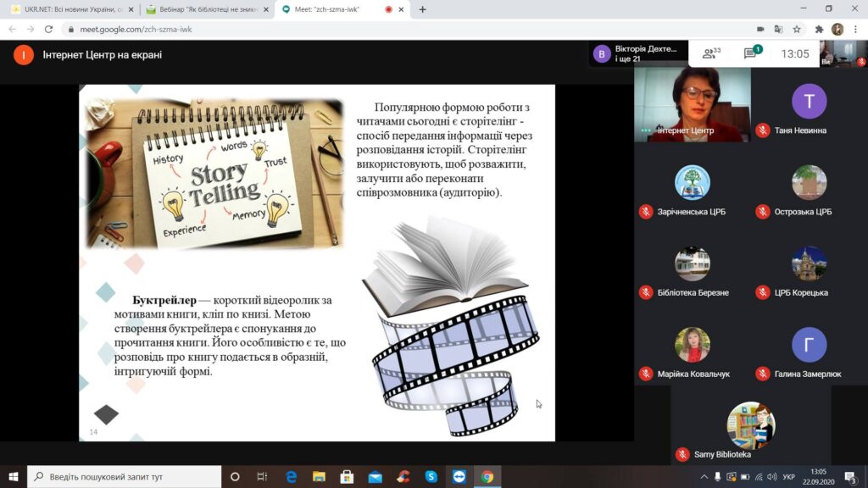Click the muted mic icon for Sarny Biblioteka
This screenshot has height=488, width=868.
[682, 454]
